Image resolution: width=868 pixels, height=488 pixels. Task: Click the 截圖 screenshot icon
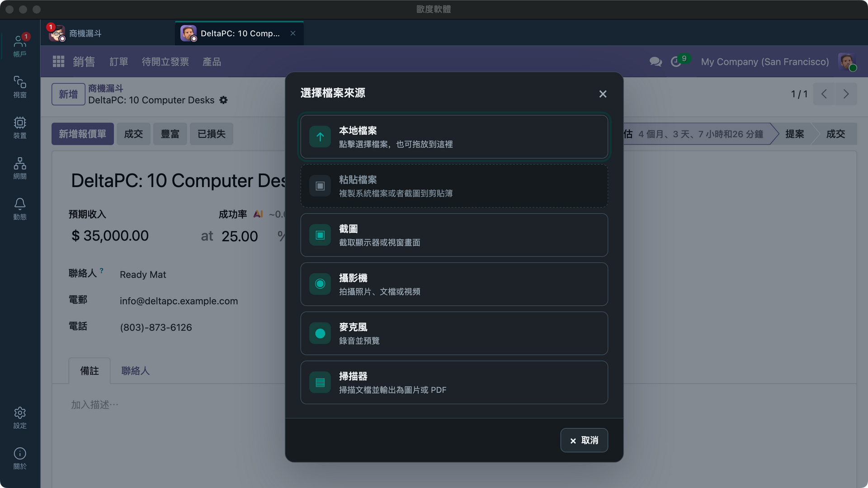point(320,235)
